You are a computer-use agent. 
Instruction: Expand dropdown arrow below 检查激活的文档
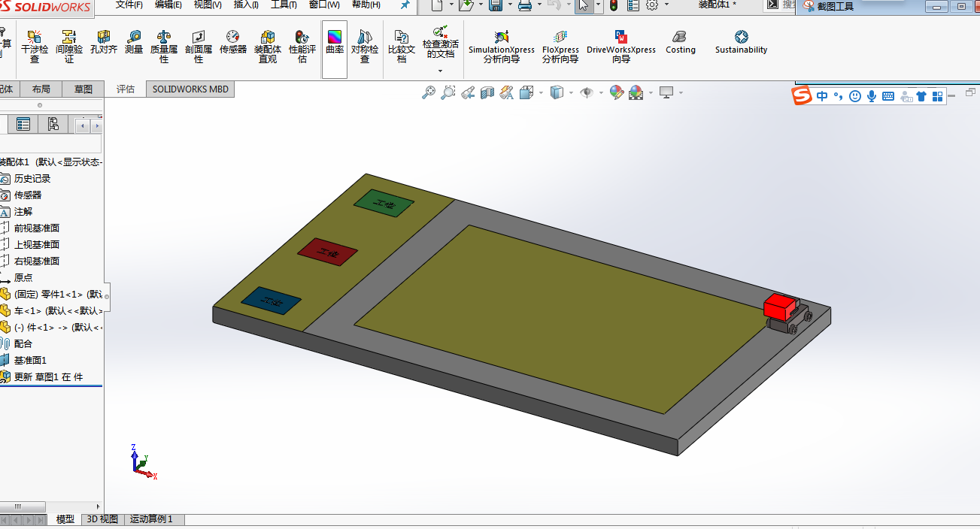pyautogui.click(x=441, y=71)
